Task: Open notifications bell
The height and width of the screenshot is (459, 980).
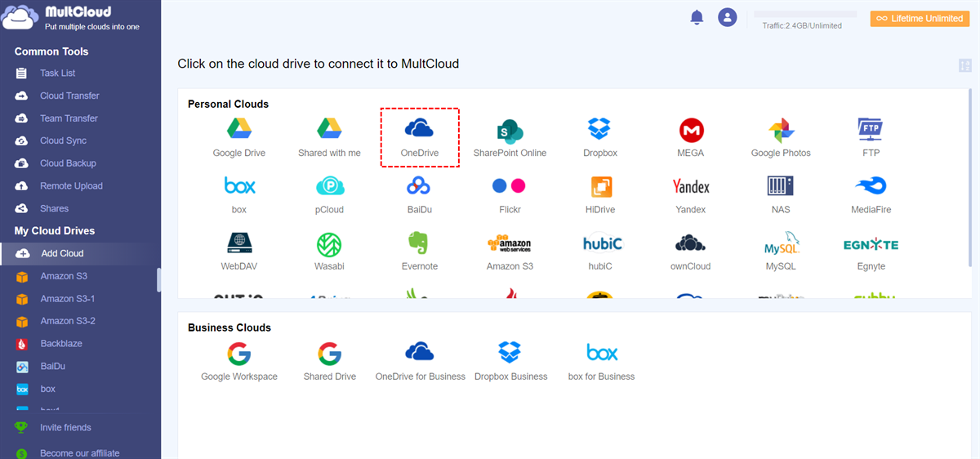Action: [697, 17]
